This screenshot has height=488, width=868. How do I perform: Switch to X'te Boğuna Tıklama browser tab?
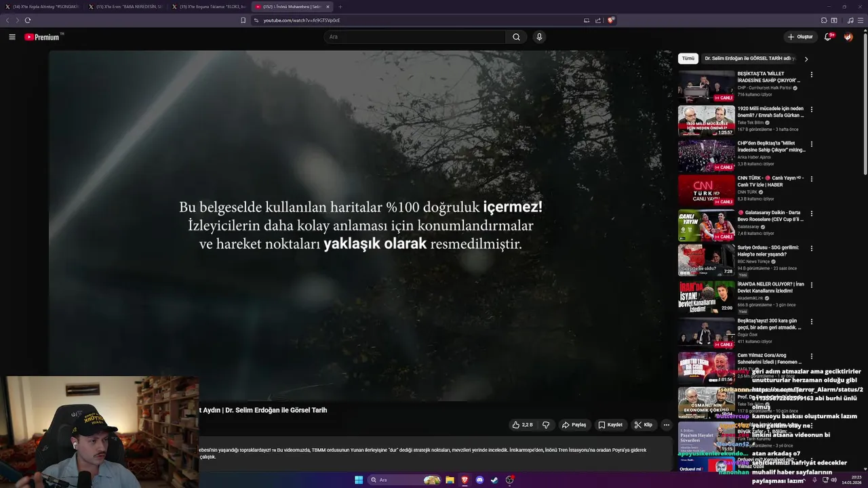(x=209, y=7)
